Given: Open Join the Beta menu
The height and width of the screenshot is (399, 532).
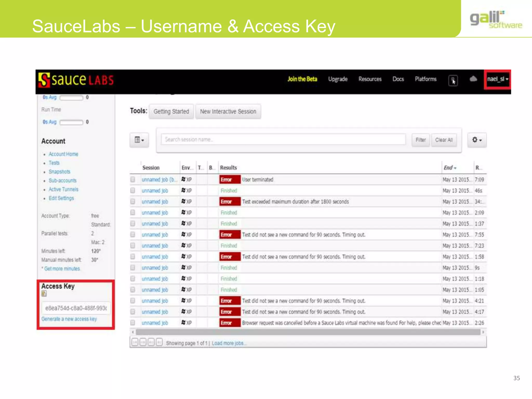Looking at the screenshot, I should 302,79.
